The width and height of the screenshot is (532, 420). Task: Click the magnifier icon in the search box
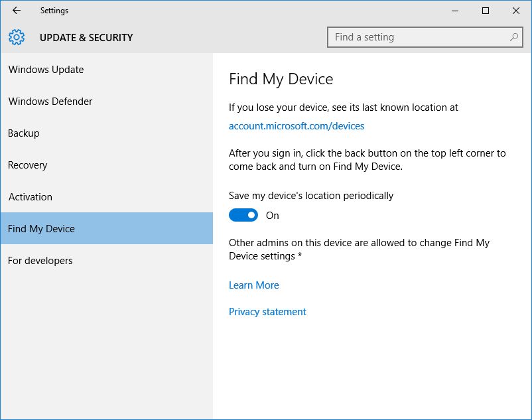click(513, 37)
